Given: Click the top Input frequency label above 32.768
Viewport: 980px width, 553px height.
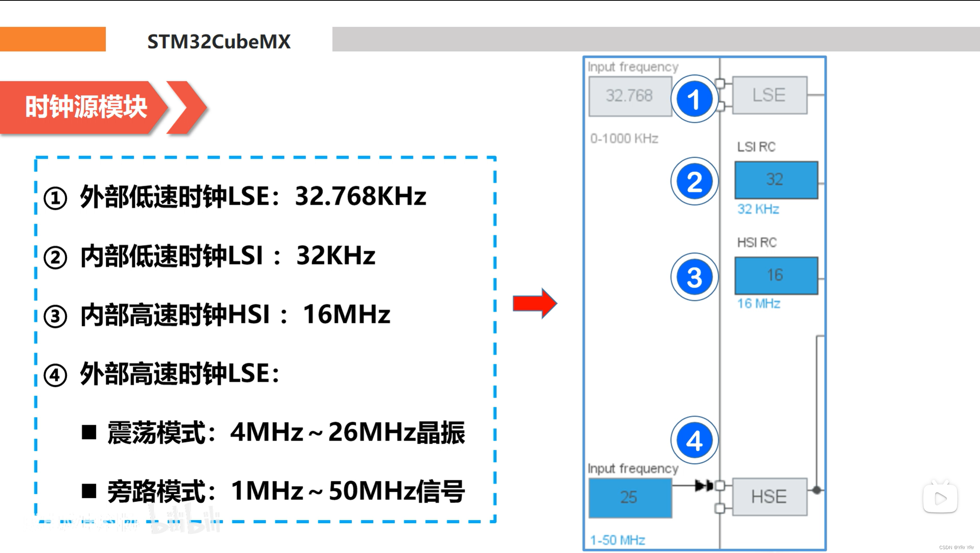Looking at the screenshot, I should click(633, 67).
